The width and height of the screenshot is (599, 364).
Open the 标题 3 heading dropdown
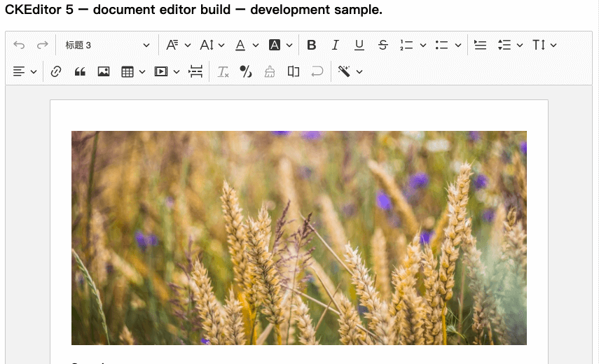107,45
